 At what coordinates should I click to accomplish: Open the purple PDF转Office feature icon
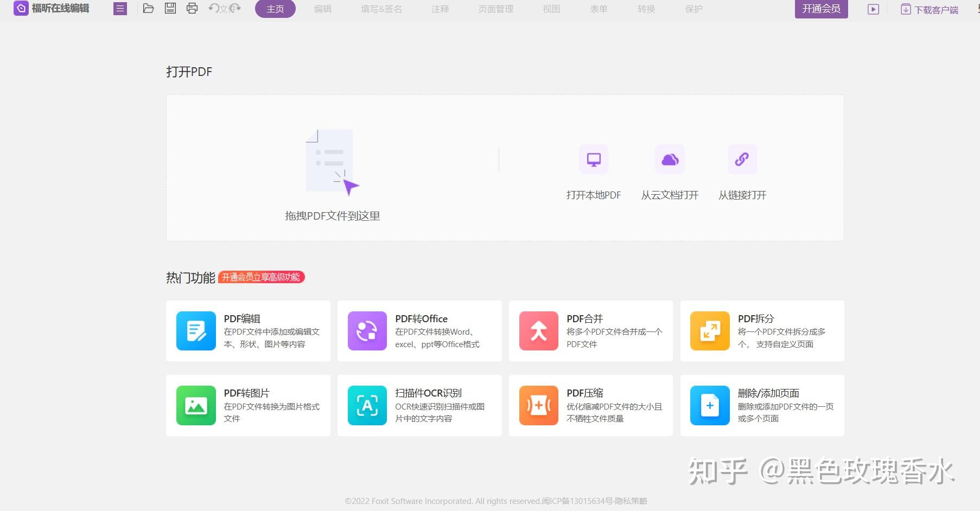367,331
